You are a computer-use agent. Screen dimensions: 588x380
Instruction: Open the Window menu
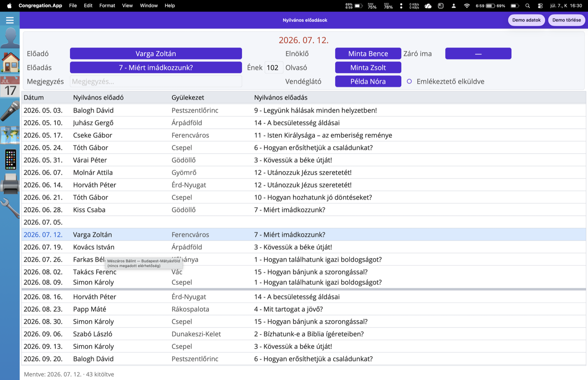tap(149, 6)
